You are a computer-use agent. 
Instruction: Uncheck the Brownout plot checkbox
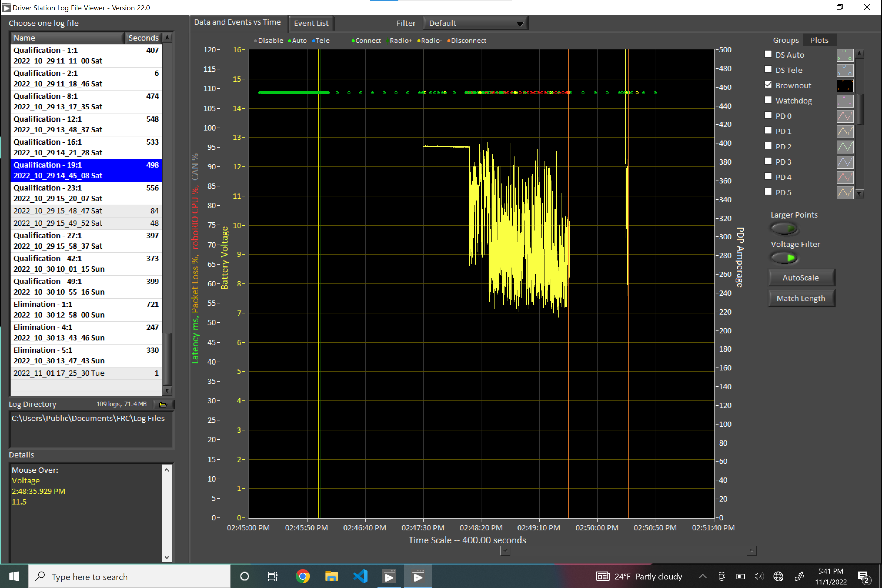tap(768, 85)
